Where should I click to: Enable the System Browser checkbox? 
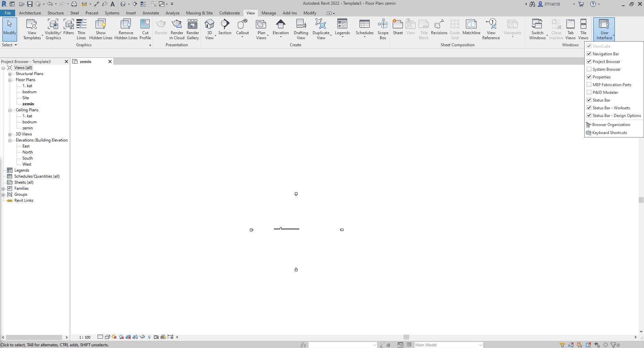point(589,69)
